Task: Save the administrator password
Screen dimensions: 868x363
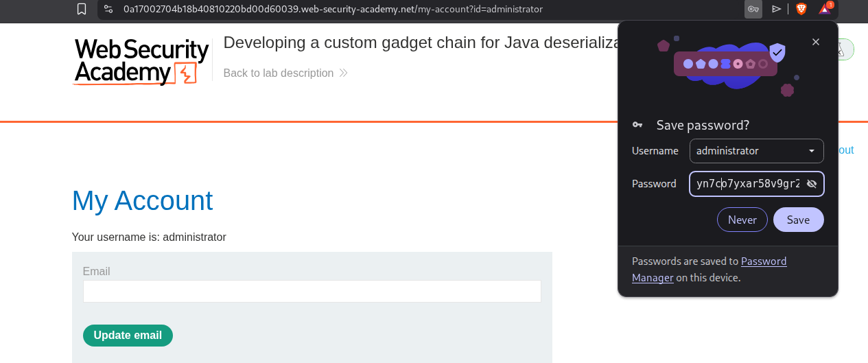Action: (798, 220)
